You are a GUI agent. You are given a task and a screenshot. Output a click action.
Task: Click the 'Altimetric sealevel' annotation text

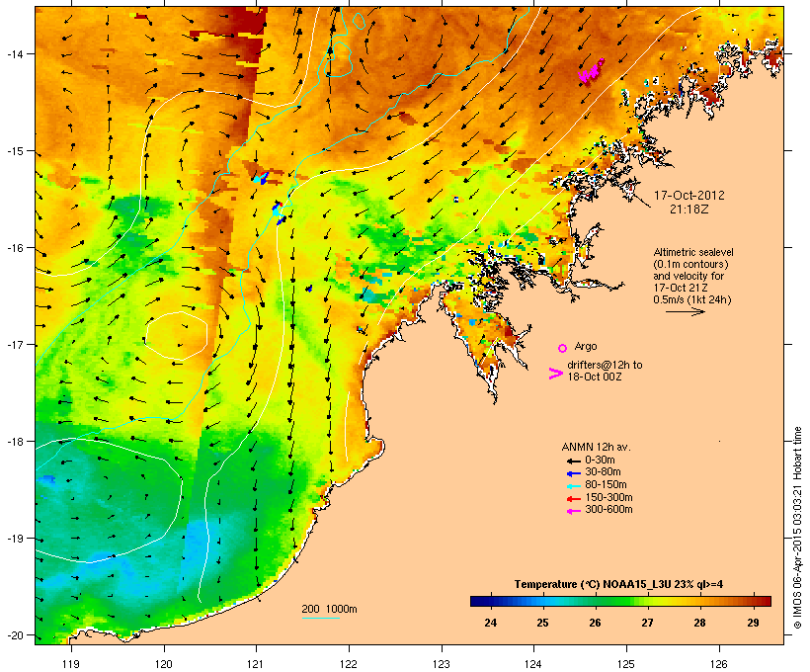693,252
